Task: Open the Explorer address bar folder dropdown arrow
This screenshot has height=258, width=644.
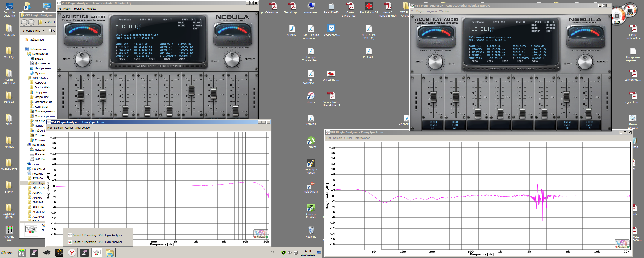Action: [45, 22]
